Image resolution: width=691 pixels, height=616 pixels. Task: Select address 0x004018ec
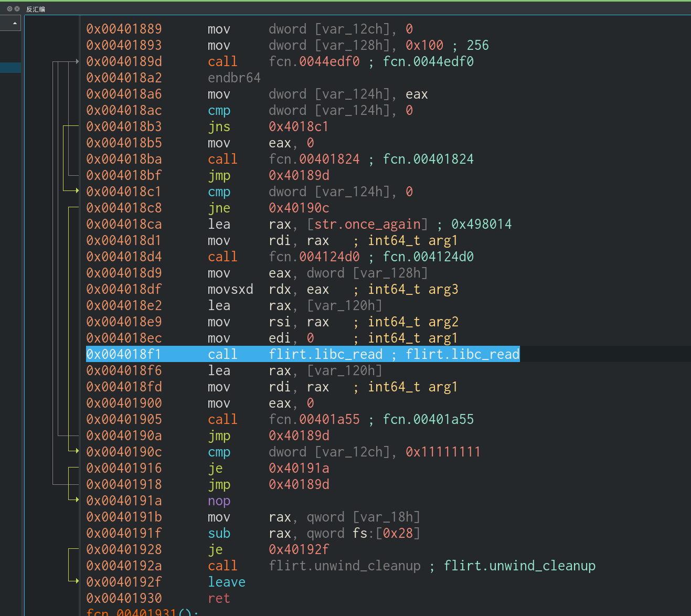[x=124, y=338]
